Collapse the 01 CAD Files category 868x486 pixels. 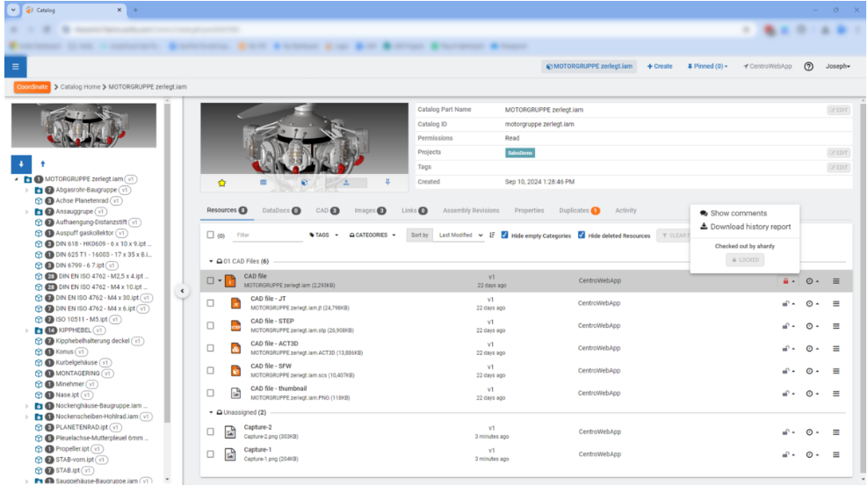[211, 261]
